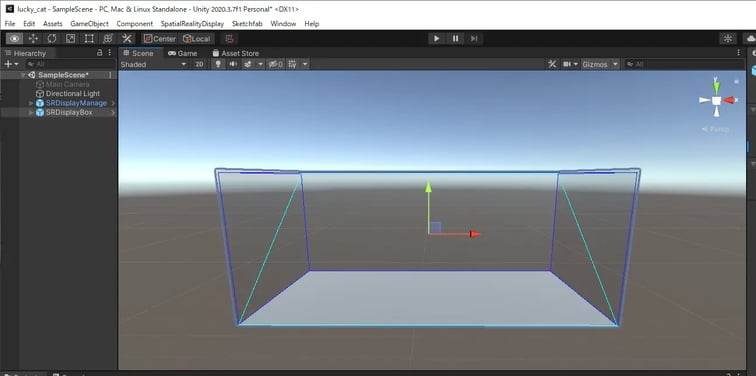Screen dimensions: 756x376
Task: Open the cloud services icon
Action: tap(750, 39)
